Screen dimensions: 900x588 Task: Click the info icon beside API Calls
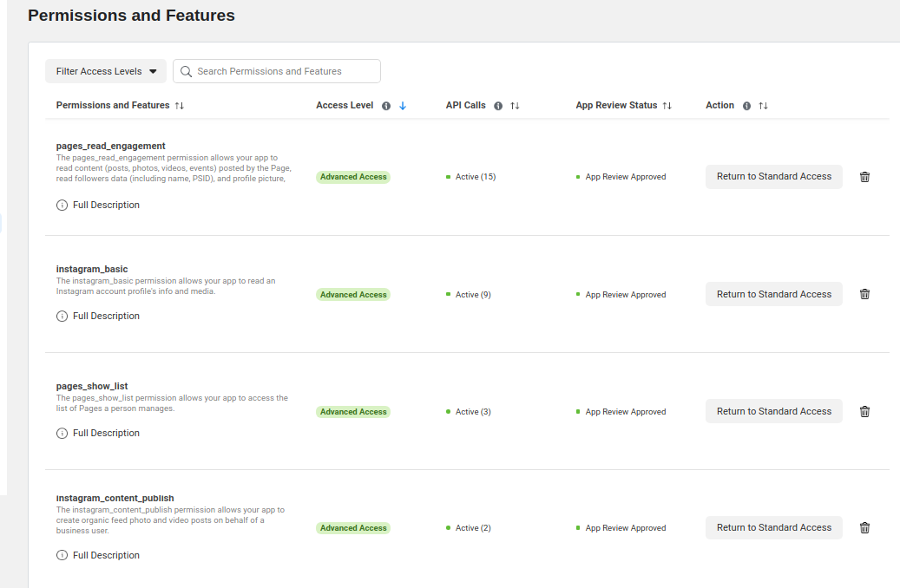498,106
